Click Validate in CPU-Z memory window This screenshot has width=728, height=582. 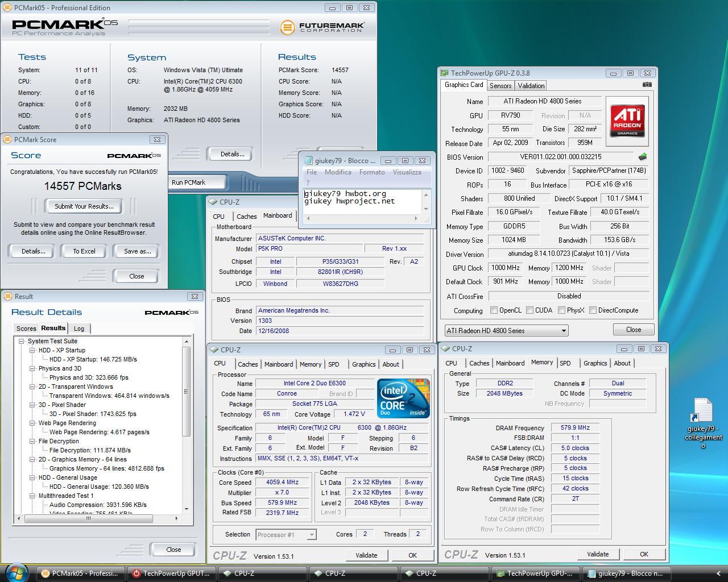[597, 554]
